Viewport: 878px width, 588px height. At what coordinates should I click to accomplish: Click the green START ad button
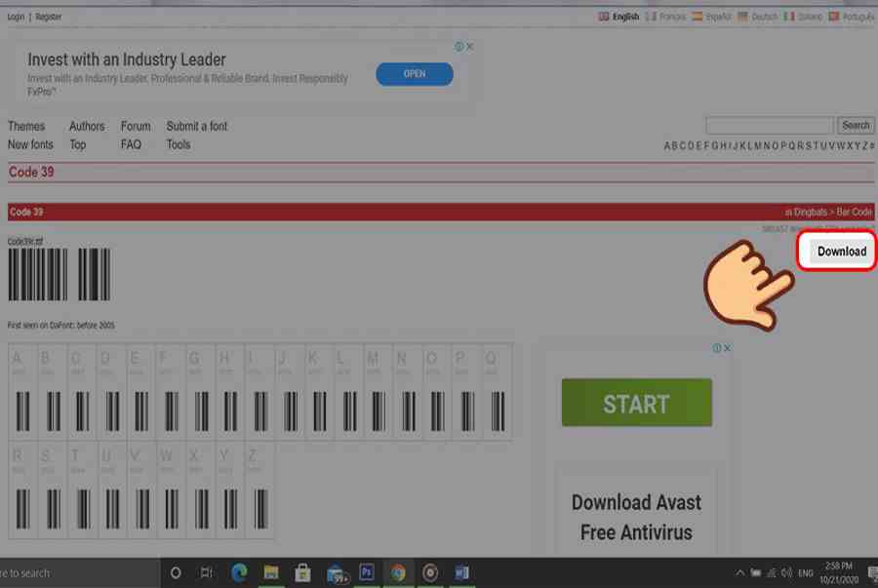point(637,403)
